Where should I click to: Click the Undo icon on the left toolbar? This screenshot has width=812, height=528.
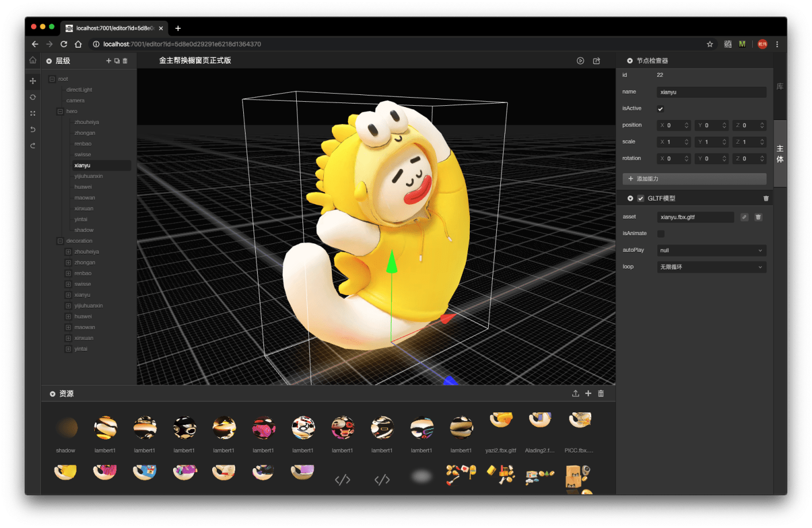click(x=33, y=129)
